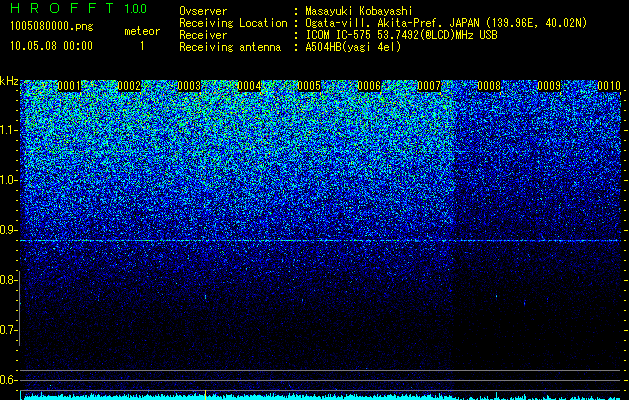This screenshot has height=400, width=629.
Task: Click the 0.8 frequency axis label
Action: pos(8,280)
